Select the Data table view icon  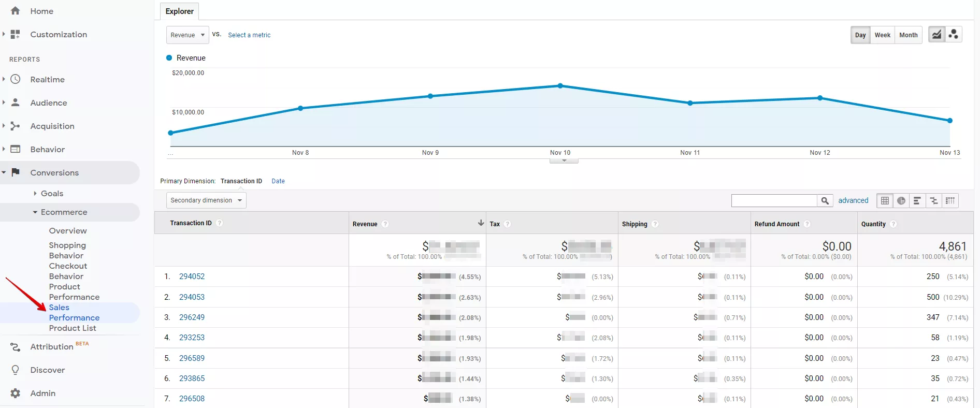coord(885,200)
